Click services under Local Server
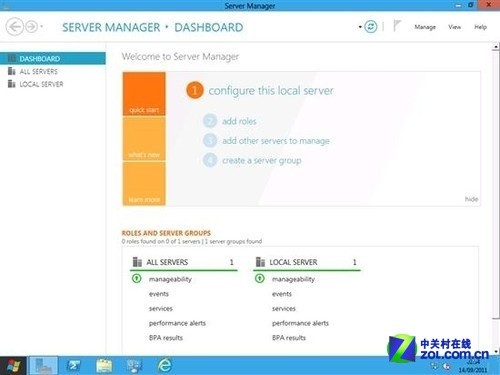 pos(284,309)
